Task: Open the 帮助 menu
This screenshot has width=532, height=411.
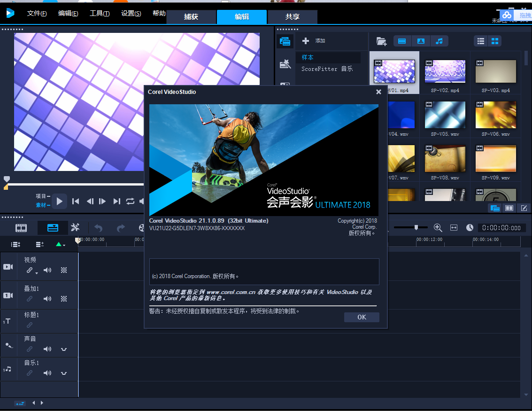Action: [x=159, y=13]
